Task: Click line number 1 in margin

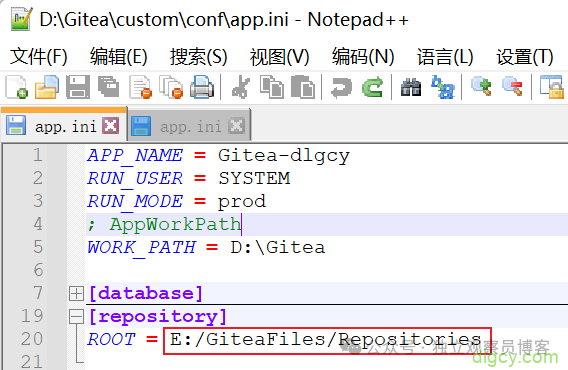Action: coord(38,155)
